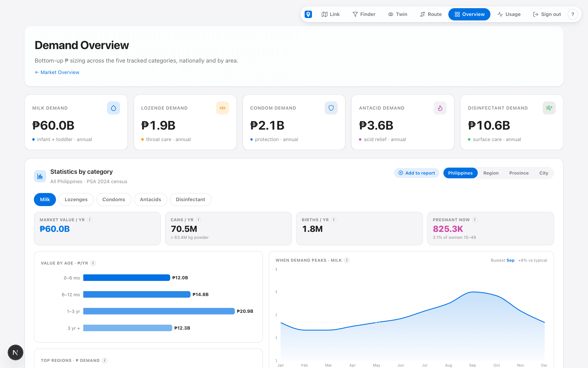
Task: Click the busiest month Sep label
Action: point(510,260)
